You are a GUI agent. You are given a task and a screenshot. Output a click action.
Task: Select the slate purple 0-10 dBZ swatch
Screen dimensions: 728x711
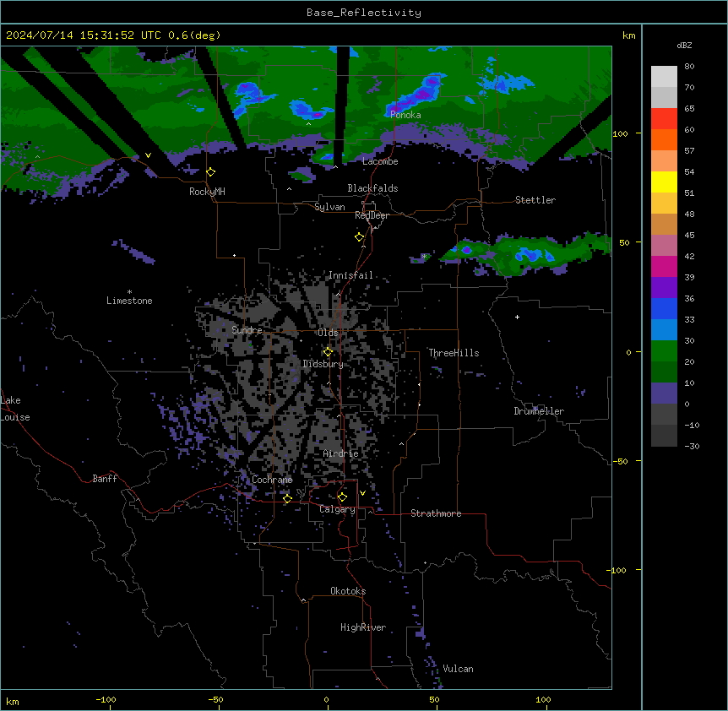click(x=664, y=393)
